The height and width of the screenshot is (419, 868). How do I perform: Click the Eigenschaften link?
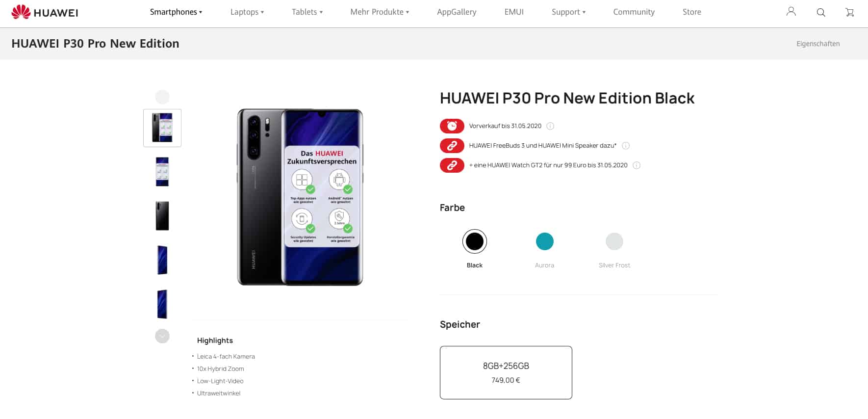click(x=818, y=44)
